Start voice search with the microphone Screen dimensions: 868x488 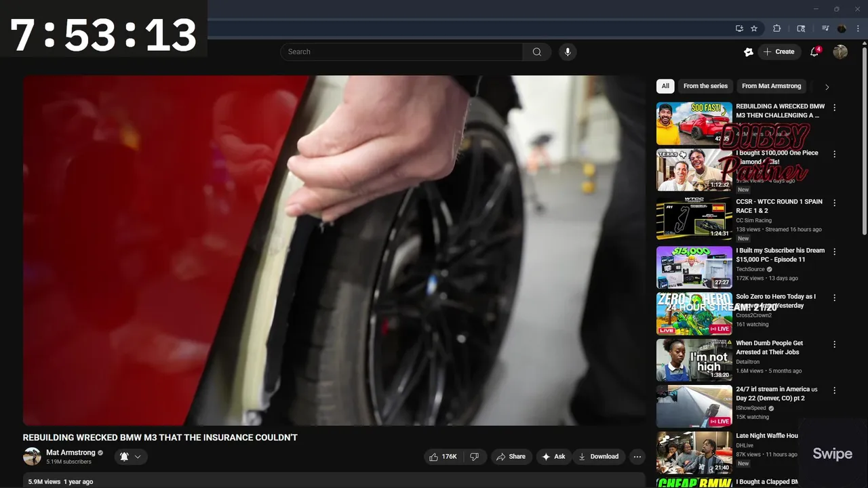pos(568,52)
